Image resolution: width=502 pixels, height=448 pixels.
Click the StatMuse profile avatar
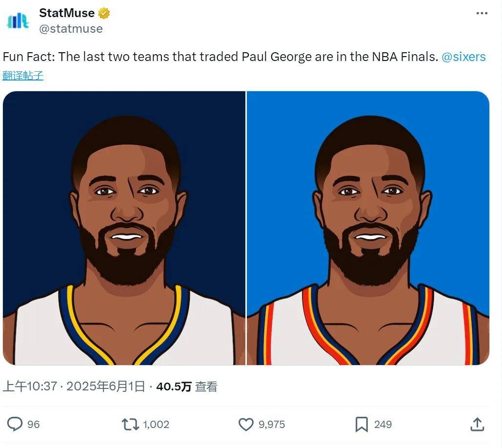coord(18,21)
